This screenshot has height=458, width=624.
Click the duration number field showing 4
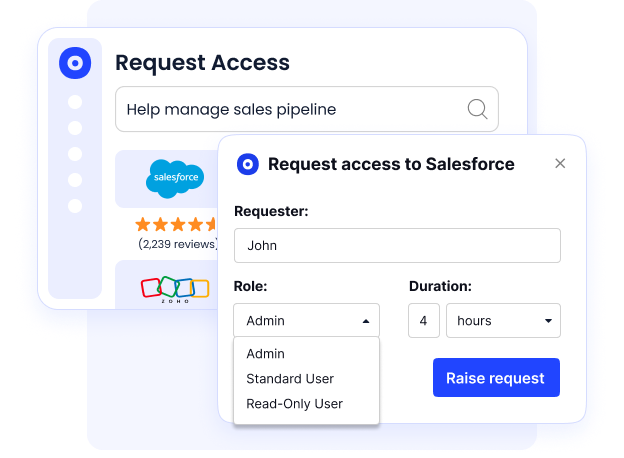424,320
